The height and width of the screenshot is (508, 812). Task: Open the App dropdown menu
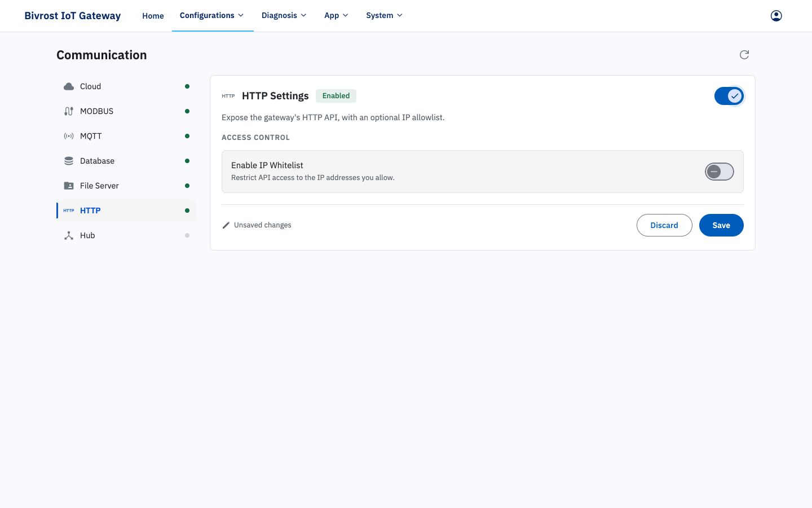[x=336, y=16]
